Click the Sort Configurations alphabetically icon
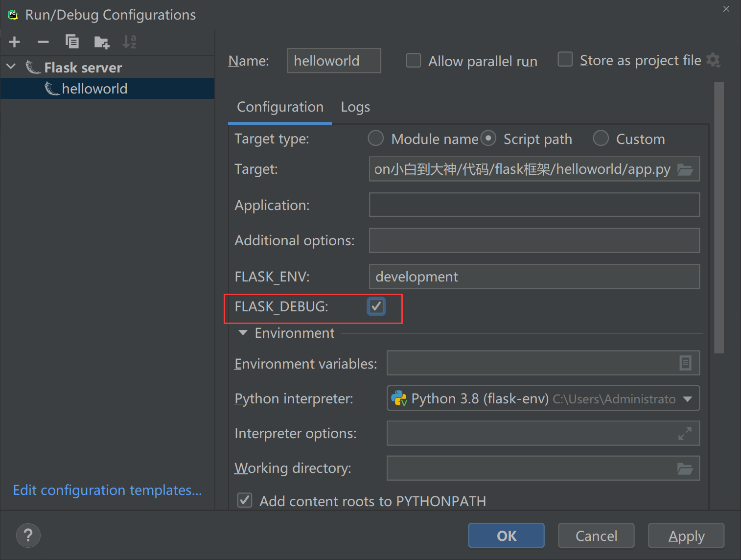This screenshot has width=741, height=560. tap(129, 42)
